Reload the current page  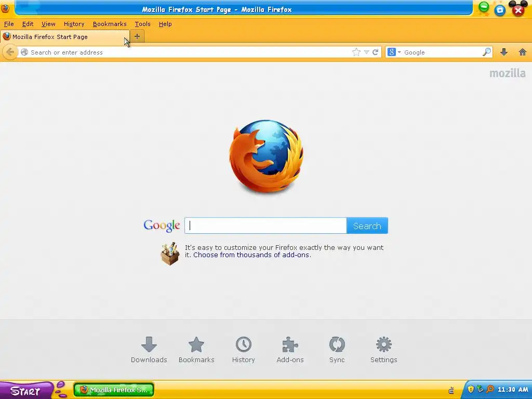[375, 52]
